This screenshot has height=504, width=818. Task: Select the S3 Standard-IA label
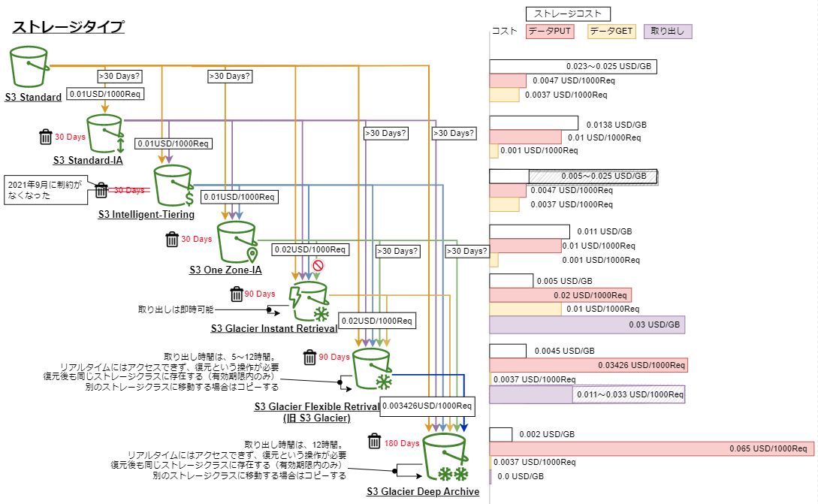point(88,160)
